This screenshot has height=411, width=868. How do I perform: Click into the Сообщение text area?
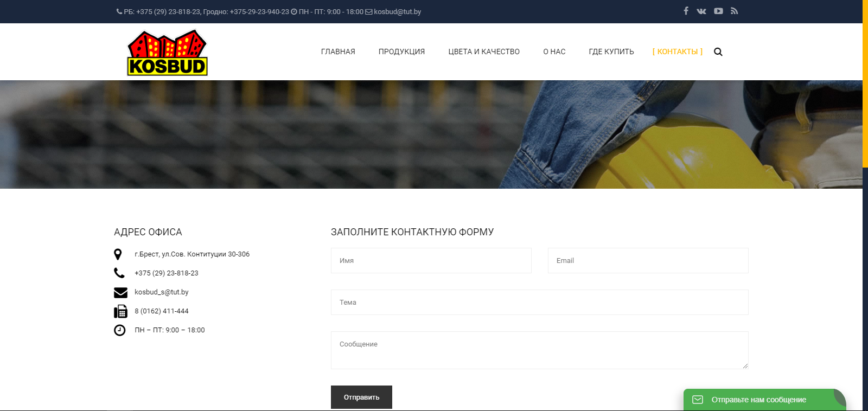coord(540,350)
